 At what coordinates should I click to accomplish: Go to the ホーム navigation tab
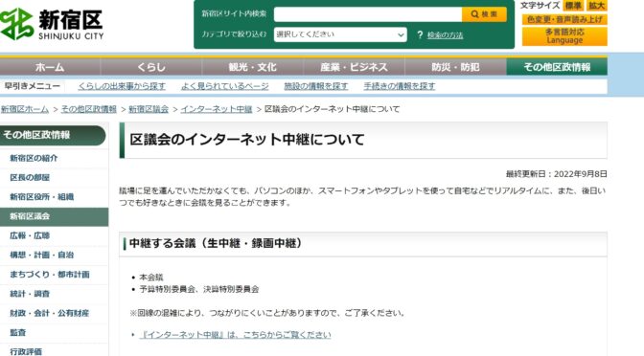tap(50, 67)
